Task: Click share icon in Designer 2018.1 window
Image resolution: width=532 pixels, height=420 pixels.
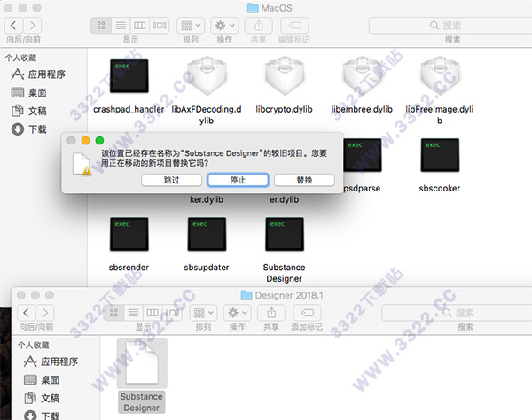Action: tap(271, 313)
